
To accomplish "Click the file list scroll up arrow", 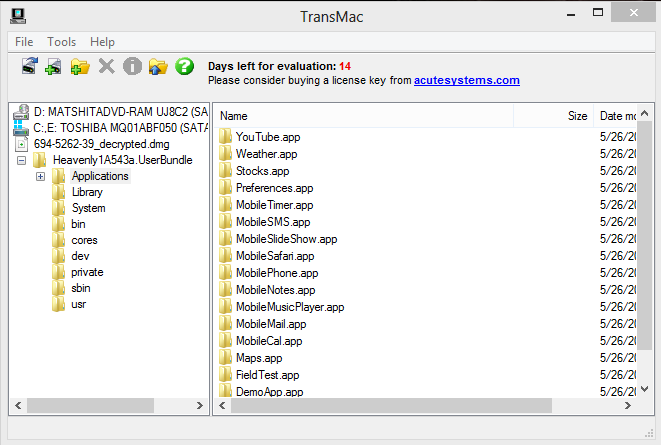I will pos(645,113).
